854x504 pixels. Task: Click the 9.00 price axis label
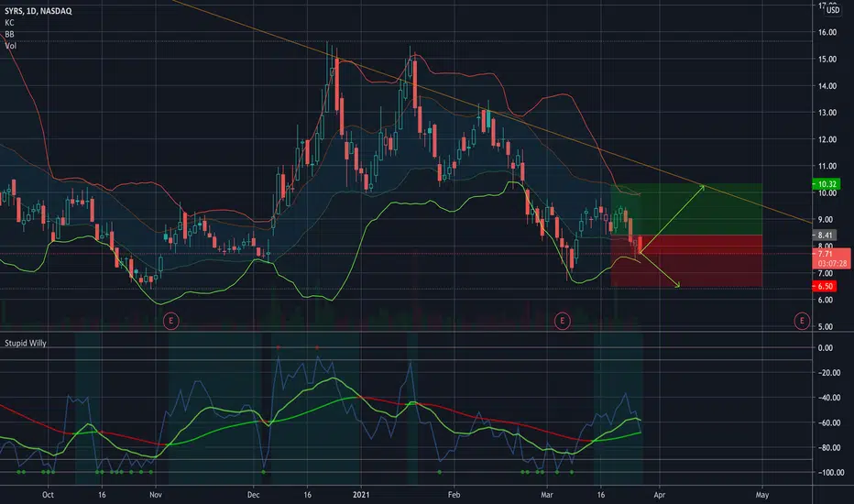coord(825,220)
